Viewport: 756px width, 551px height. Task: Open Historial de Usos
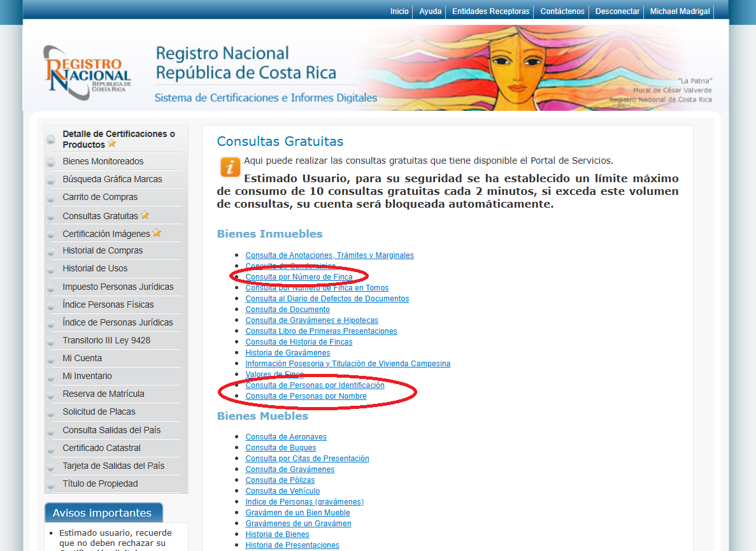[x=95, y=268]
